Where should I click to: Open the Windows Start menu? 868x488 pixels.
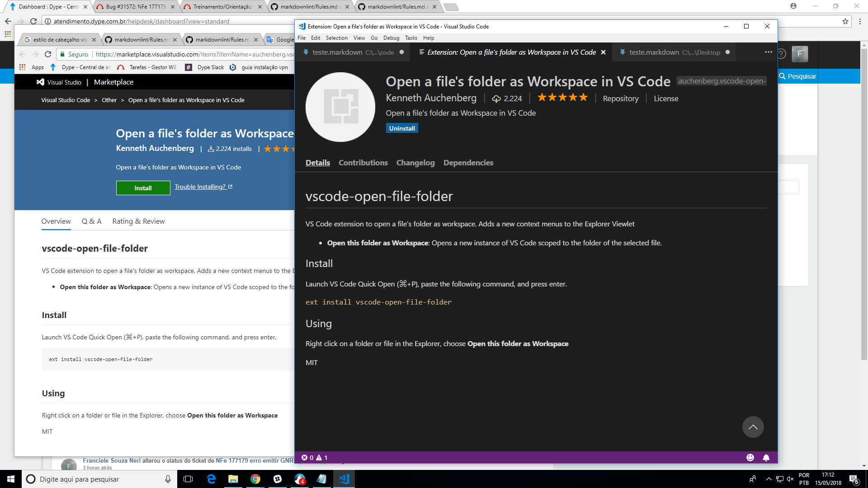coord(11,479)
